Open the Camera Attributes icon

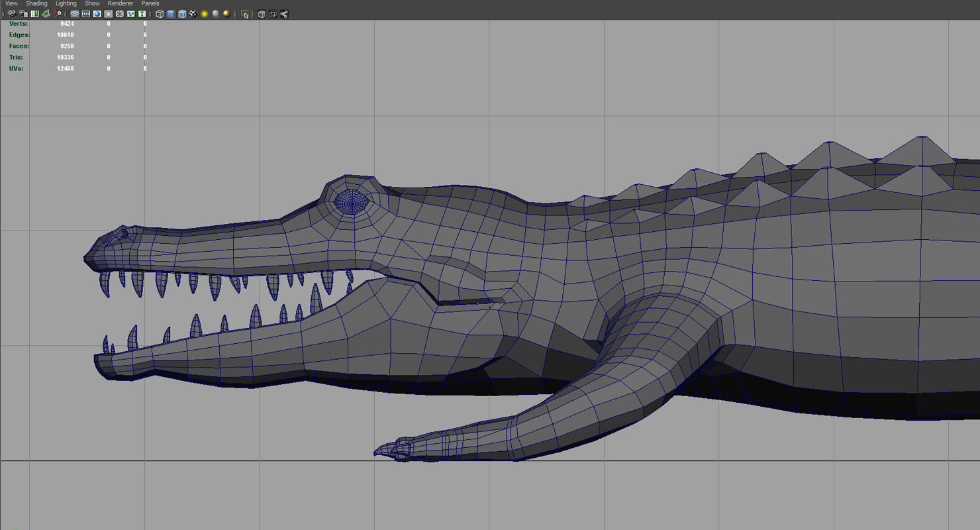(23, 14)
